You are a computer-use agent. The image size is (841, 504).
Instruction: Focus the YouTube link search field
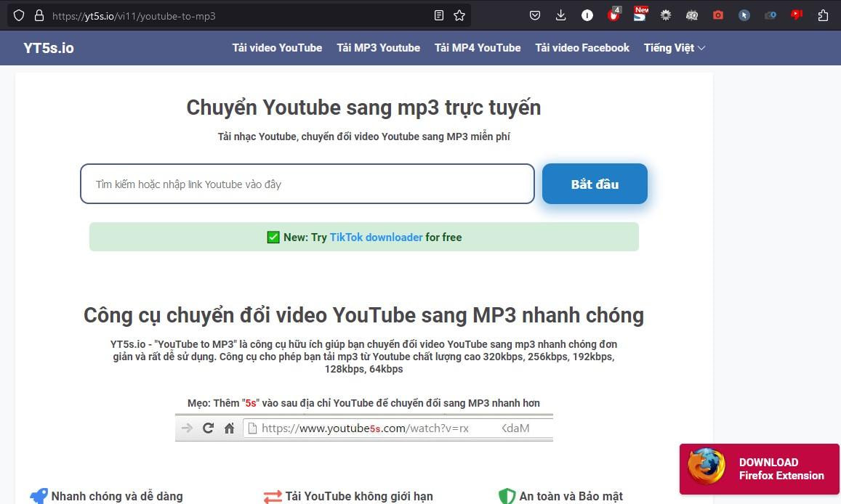[307, 184]
